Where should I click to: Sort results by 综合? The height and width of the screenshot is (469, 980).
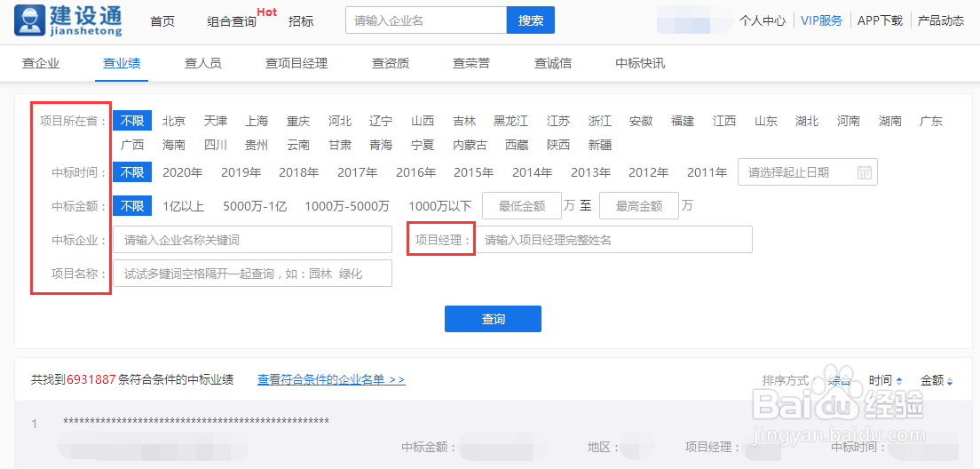tap(839, 379)
